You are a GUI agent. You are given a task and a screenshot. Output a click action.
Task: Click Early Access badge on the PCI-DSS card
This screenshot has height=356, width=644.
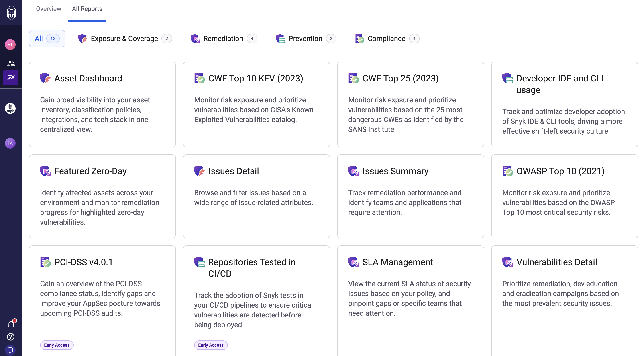[57, 345]
